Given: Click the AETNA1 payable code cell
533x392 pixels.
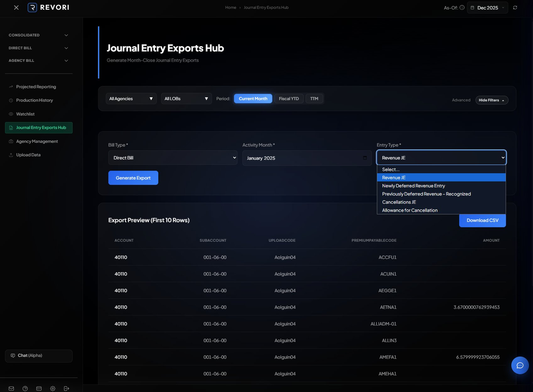Looking at the screenshot, I should tap(388, 307).
